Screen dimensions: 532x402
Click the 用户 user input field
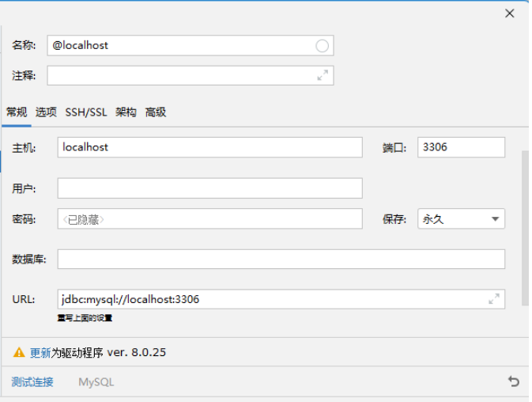point(210,188)
